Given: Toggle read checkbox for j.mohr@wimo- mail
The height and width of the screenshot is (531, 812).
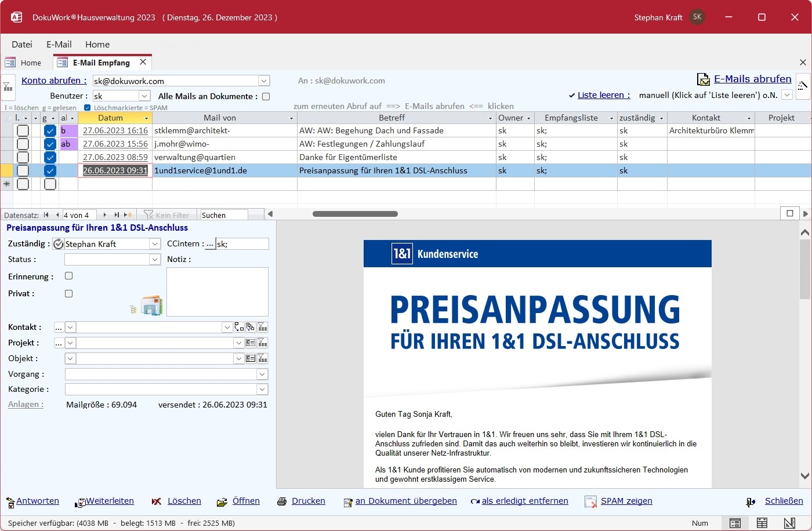Looking at the screenshot, I should pos(50,144).
